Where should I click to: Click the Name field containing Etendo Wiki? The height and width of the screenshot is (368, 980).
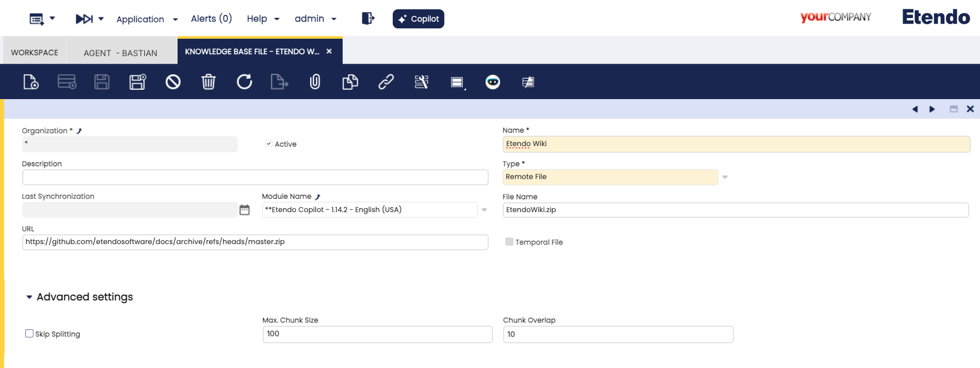[736, 144]
